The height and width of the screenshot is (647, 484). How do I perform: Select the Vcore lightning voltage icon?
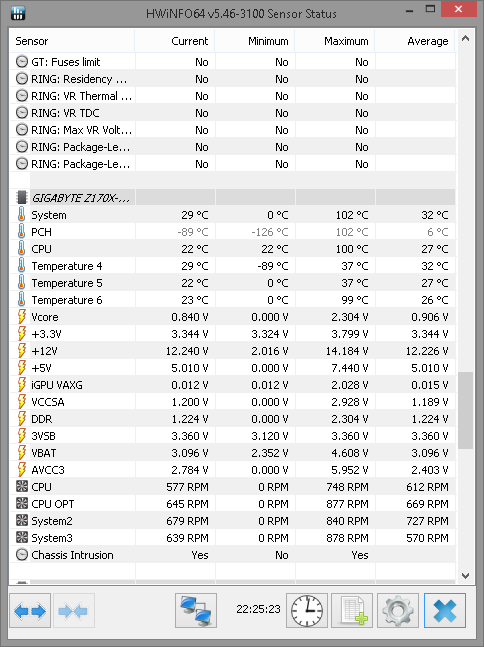tap(21, 317)
